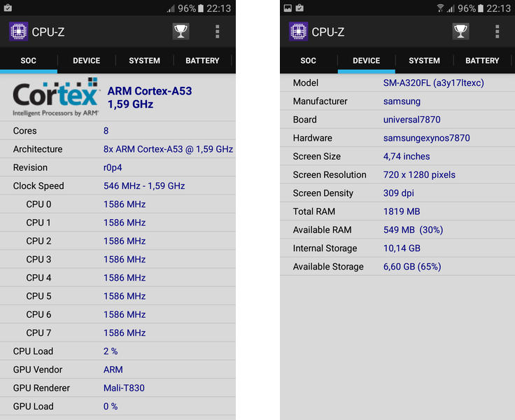Tap the Cores value '8'
Viewport: 515px width, 420px height.
coord(106,131)
